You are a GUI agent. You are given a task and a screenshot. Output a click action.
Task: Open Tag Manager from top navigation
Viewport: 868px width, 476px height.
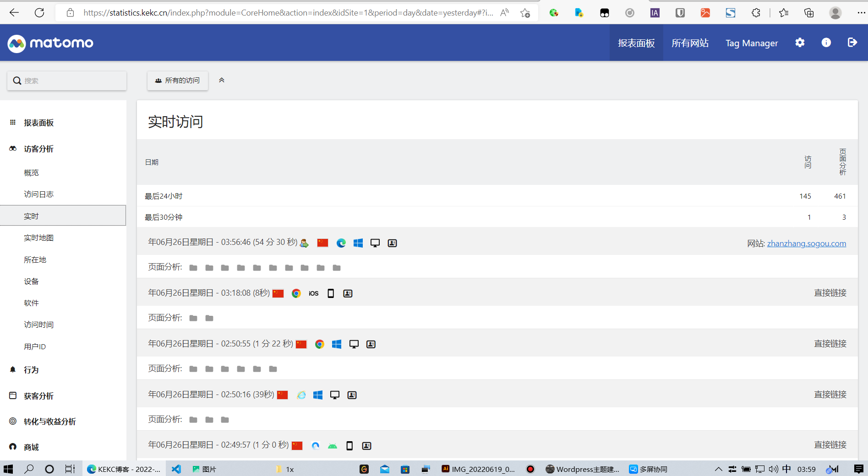751,43
